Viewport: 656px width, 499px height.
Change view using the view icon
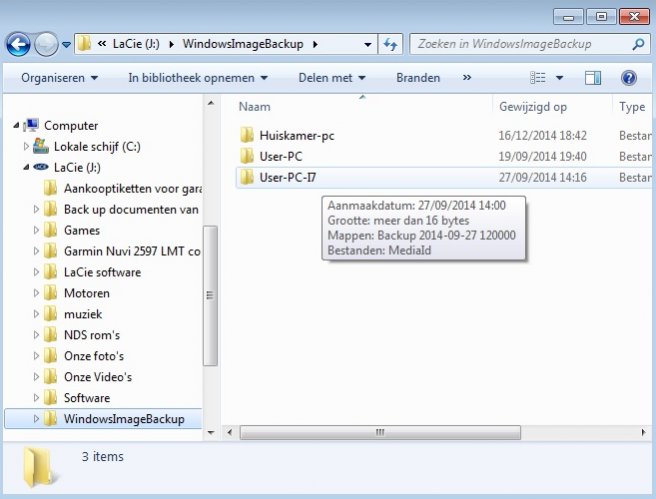[x=538, y=78]
